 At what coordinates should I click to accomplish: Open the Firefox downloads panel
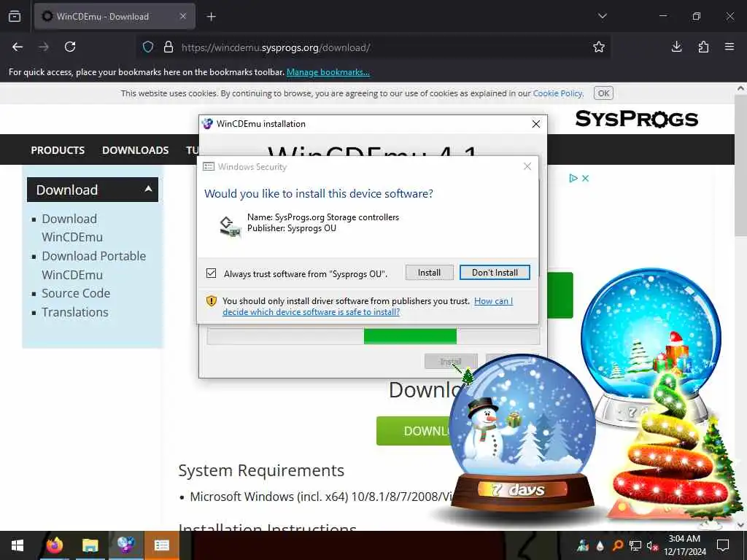pos(676,47)
